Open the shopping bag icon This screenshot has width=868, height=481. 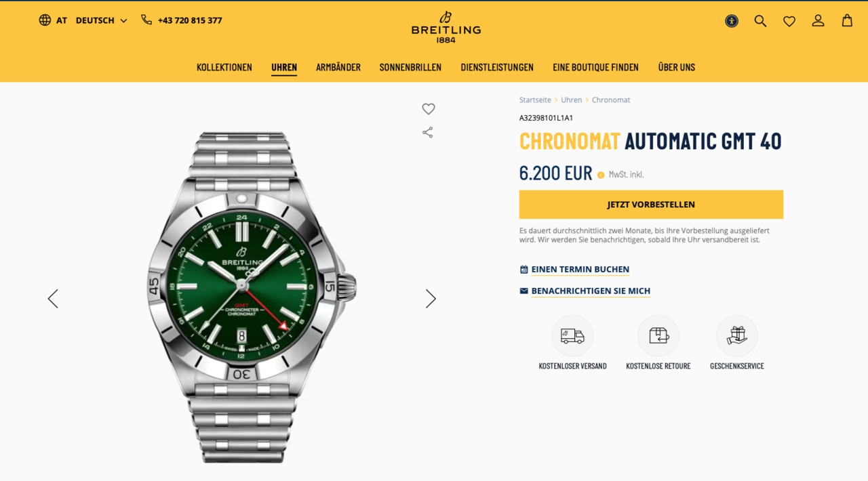point(847,20)
